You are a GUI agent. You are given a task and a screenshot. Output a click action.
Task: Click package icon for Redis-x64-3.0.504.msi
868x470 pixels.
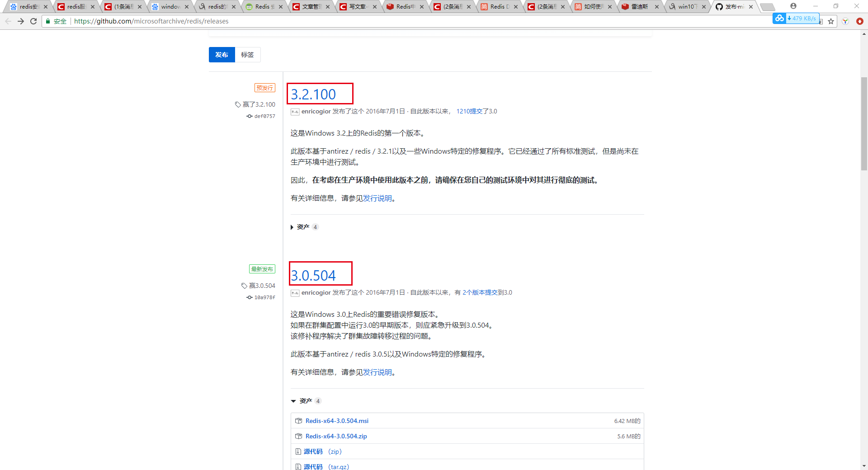click(298, 421)
